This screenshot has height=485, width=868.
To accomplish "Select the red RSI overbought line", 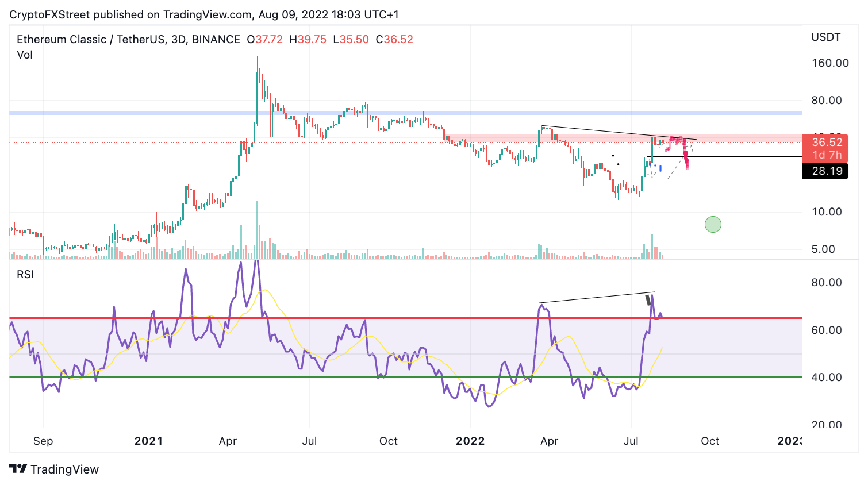I will (x=405, y=318).
